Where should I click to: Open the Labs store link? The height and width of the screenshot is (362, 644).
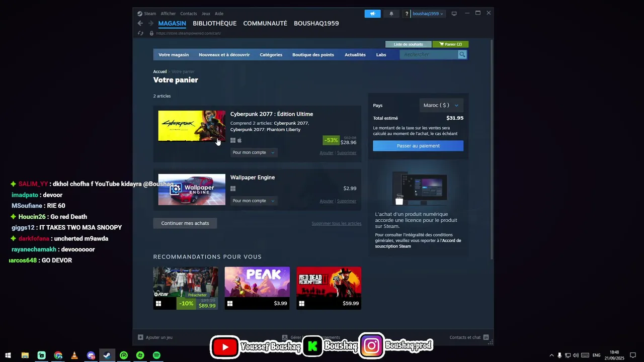[381, 54]
